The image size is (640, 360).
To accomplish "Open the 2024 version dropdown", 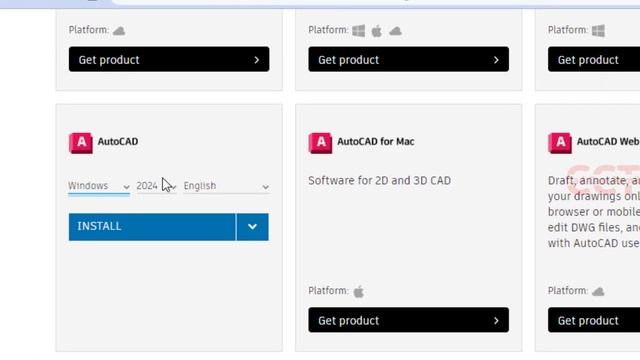I will (x=156, y=186).
